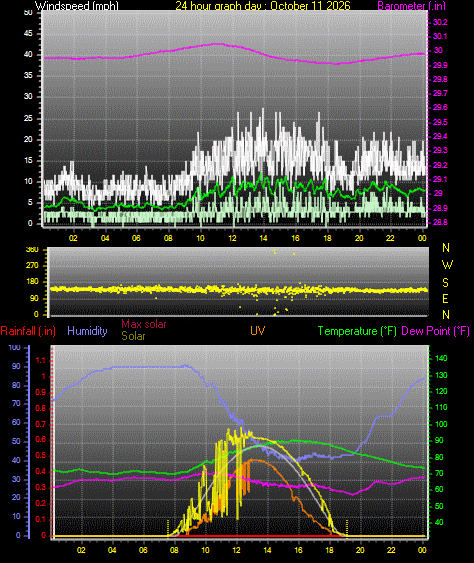The width and height of the screenshot is (474, 563).
Task: Click the olive "Solar" legend label
Action: (x=133, y=336)
